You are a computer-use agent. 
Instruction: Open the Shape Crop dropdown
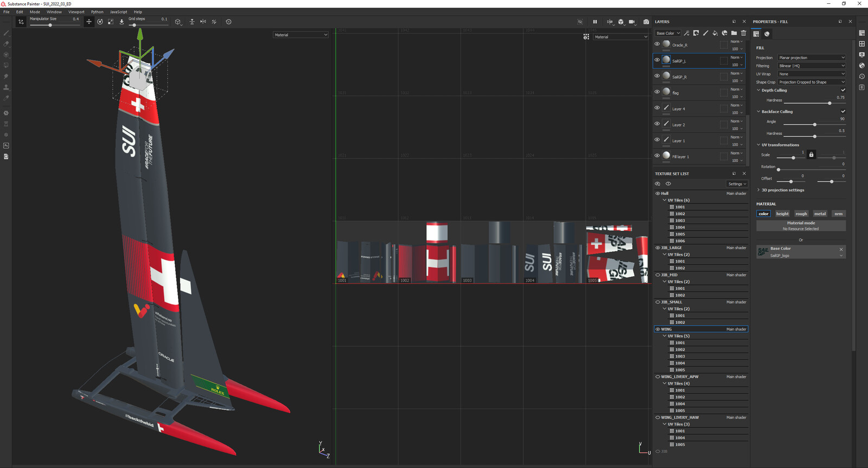(x=812, y=82)
